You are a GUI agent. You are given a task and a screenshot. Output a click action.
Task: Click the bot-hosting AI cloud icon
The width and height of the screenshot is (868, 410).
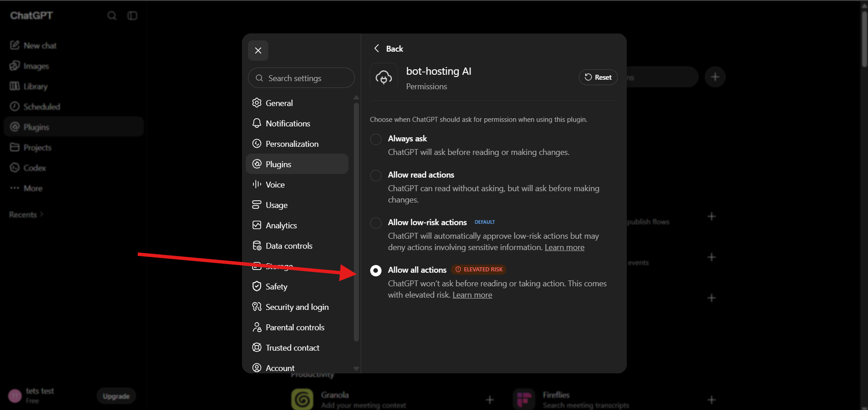[x=384, y=77]
